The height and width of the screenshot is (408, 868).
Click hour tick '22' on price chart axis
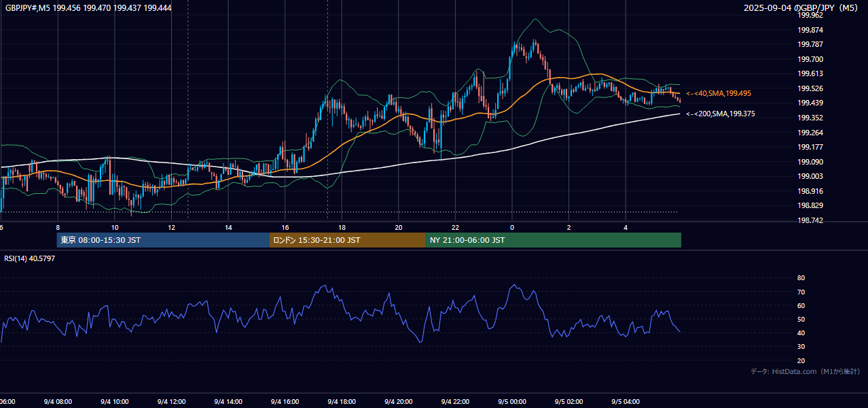click(x=455, y=228)
